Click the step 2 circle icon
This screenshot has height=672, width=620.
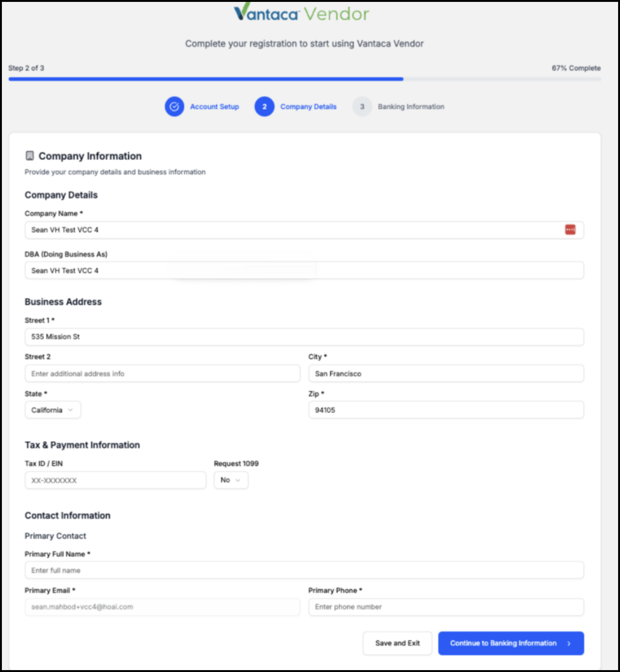point(265,106)
